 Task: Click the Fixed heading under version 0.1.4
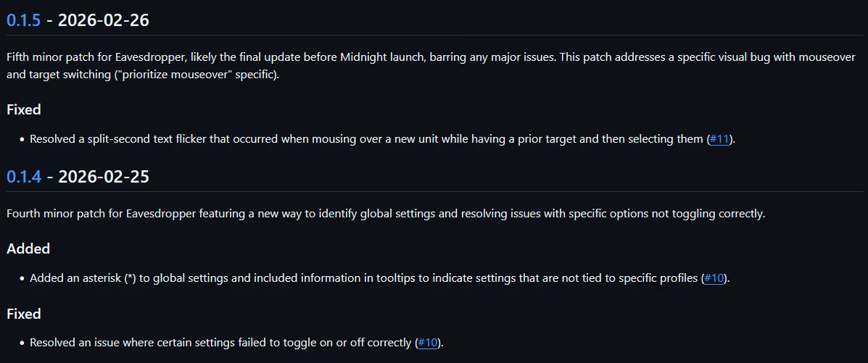(24, 314)
